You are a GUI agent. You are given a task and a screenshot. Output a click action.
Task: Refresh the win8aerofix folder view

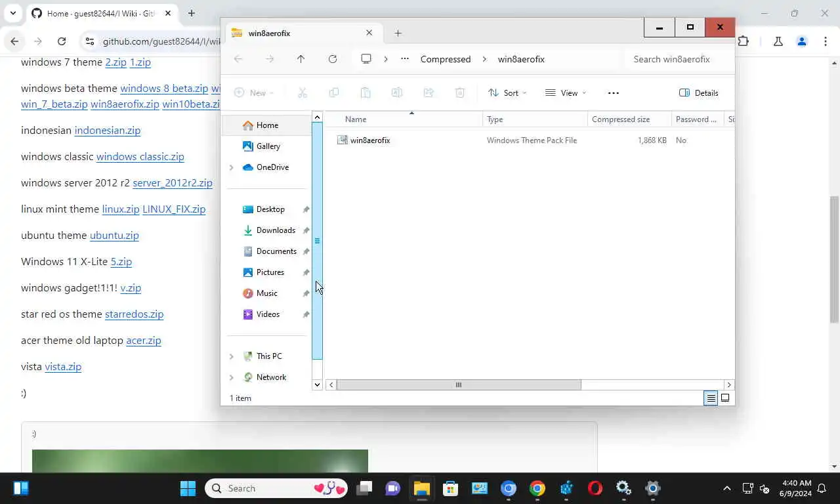(333, 59)
